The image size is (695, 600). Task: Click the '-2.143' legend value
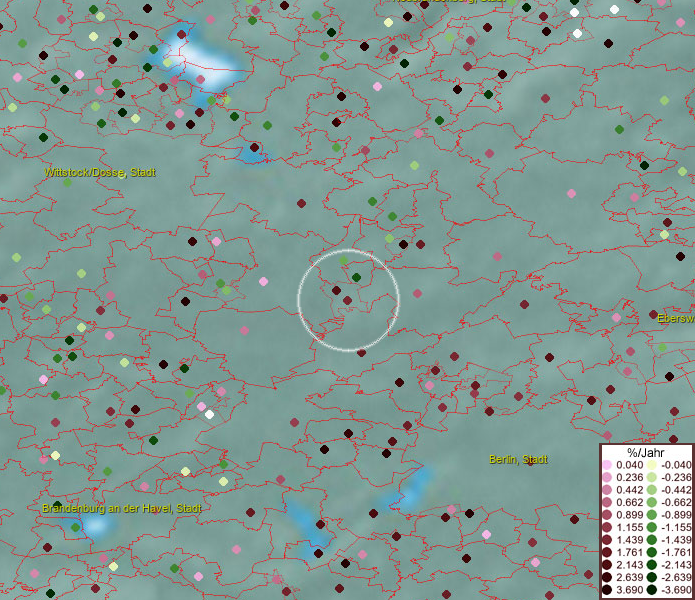[x=676, y=565]
